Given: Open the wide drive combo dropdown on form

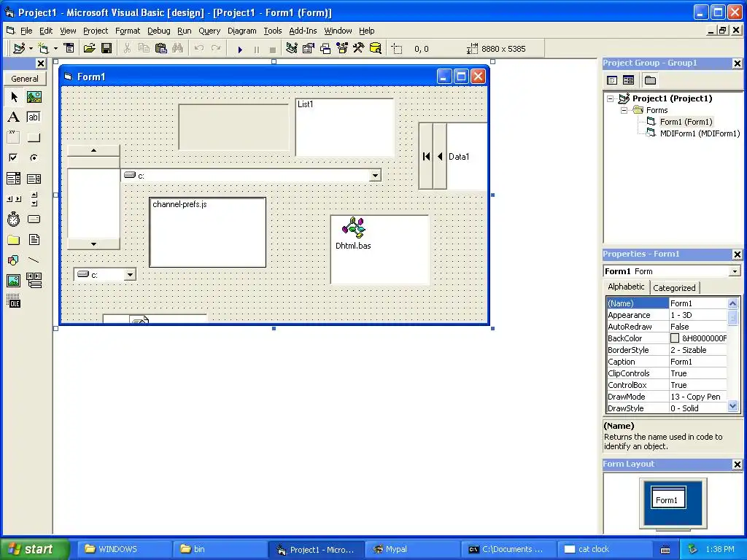Looking at the screenshot, I should click(376, 176).
